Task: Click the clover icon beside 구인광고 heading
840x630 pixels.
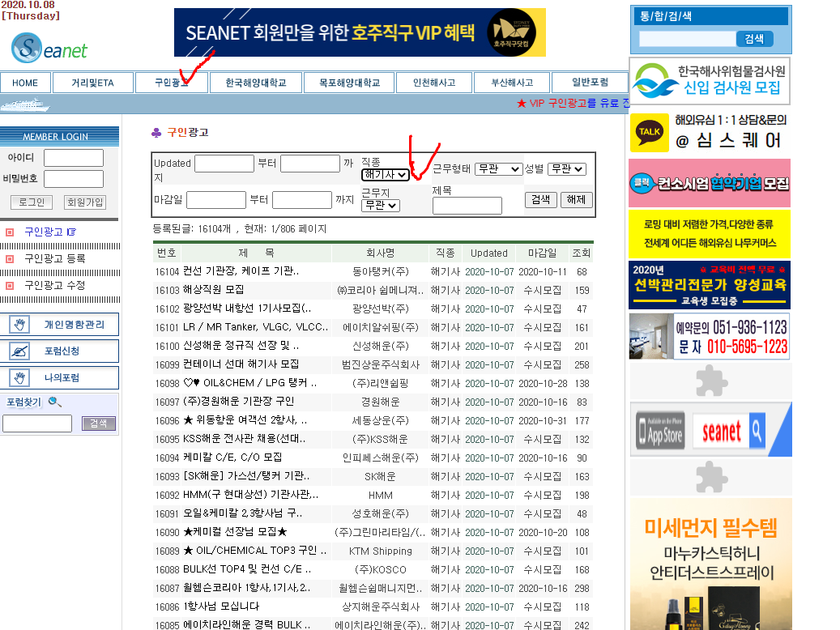Action: pos(156,132)
